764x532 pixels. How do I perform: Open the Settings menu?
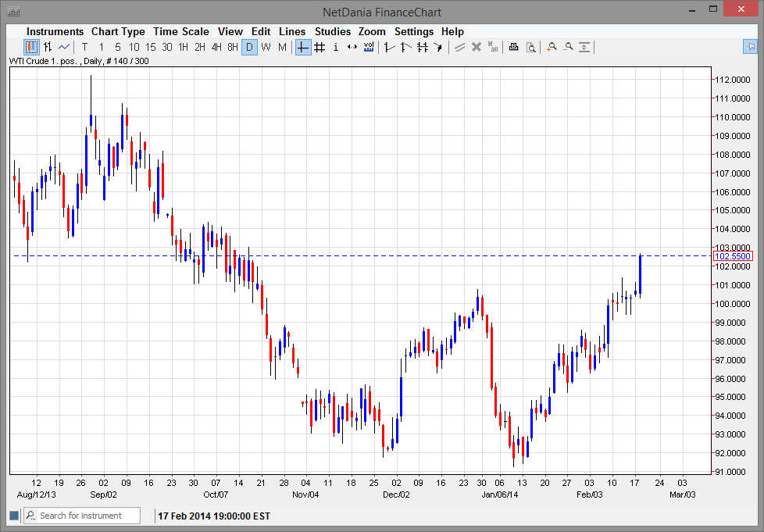click(413, 31)
